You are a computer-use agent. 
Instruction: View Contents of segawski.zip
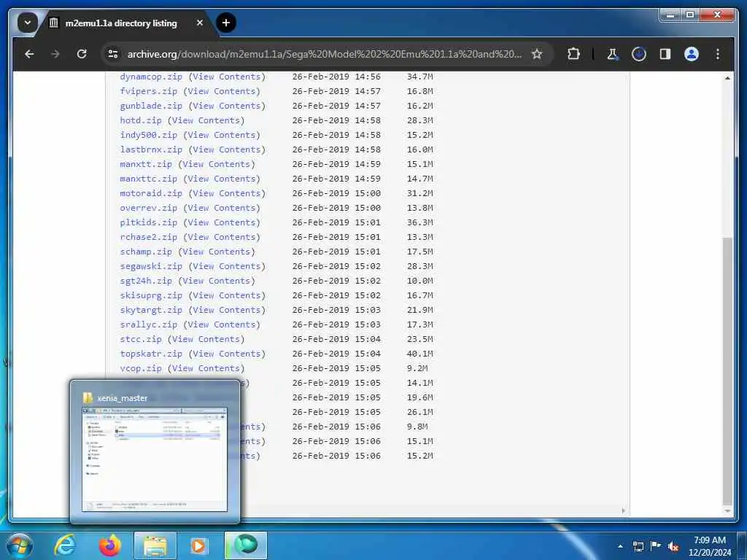[227, 266]
